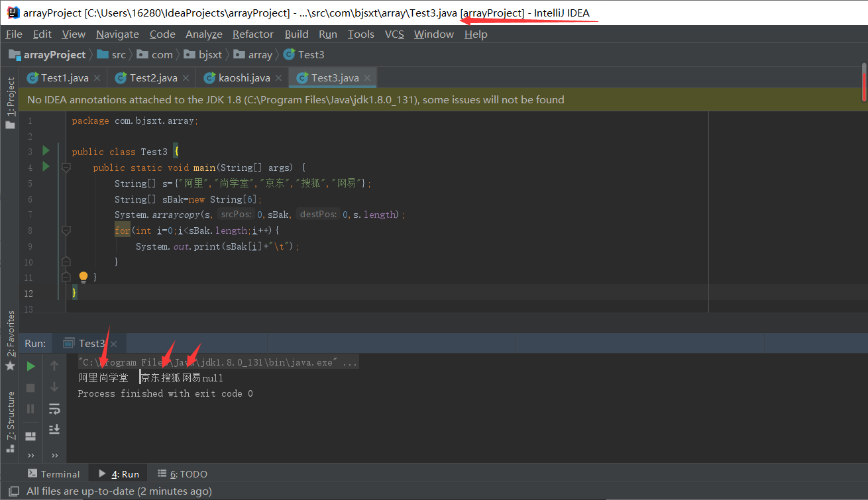The image size is (868, 500).
Task: Click fold end marker on line 11
Action: pos(66,277)
